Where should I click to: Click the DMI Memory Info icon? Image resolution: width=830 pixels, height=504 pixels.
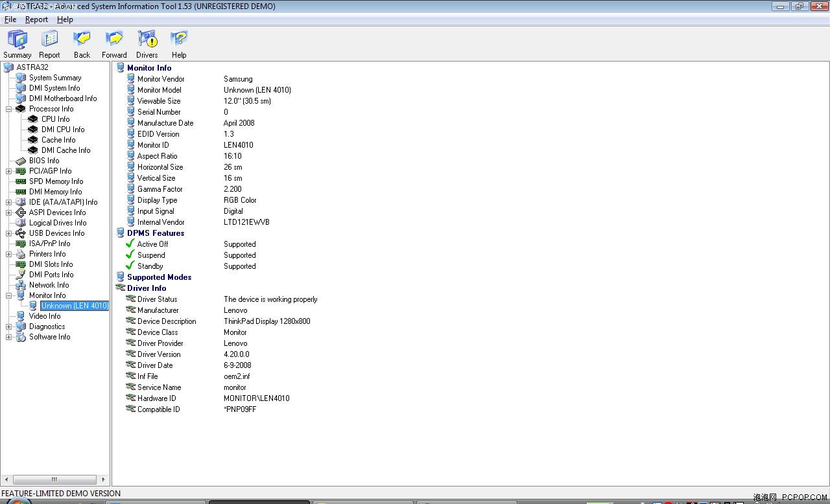coord(21,192)
